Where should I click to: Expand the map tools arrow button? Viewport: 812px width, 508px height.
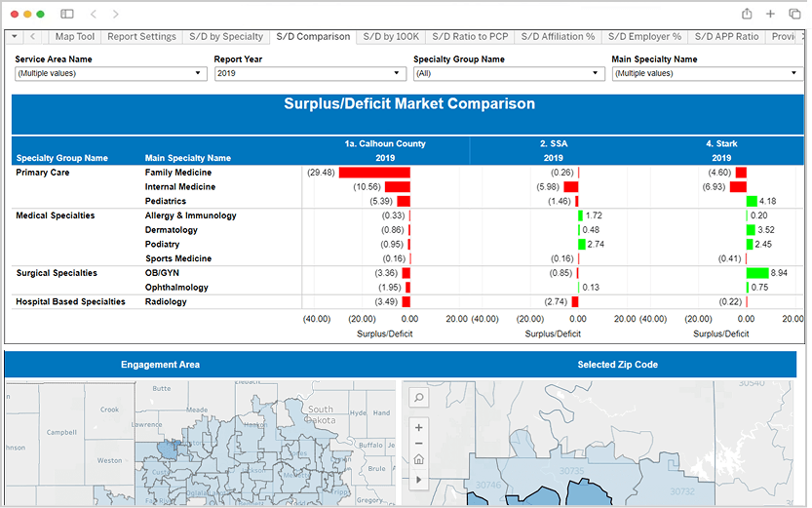(418, 480)
